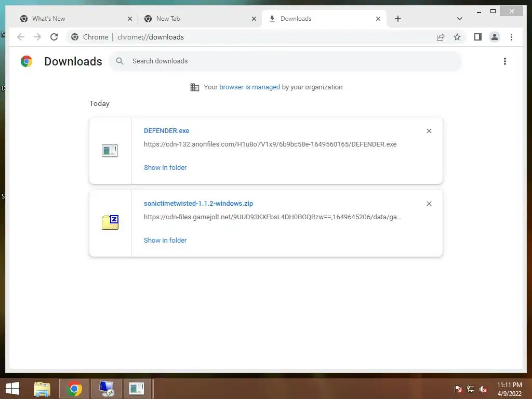Image resolution: width=532 pixels, height=399 pixels.
Task: Open the profile avatar menu
Action: click(495, 37)
